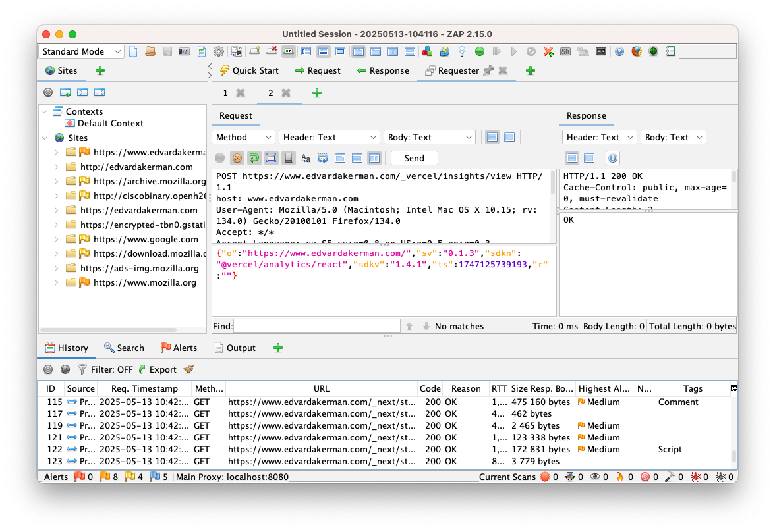This screenshot has width=775, height=532.
Task: Open the response Body: Text dropdown
Action: click(674, 138)
